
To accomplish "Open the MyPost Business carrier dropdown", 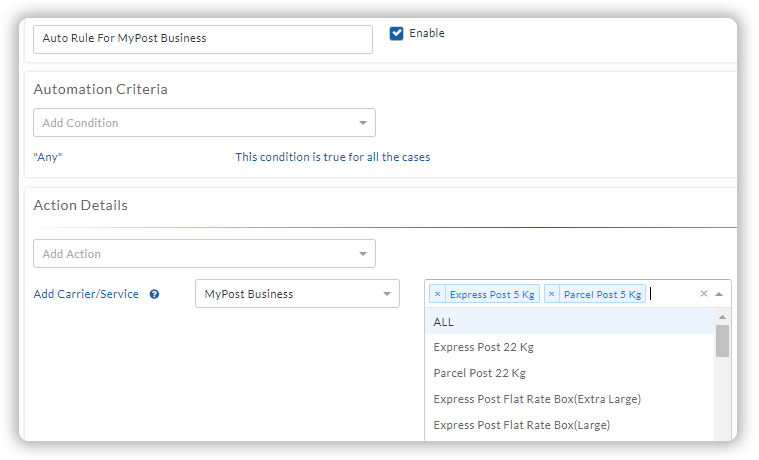I will tap(297, 294).
